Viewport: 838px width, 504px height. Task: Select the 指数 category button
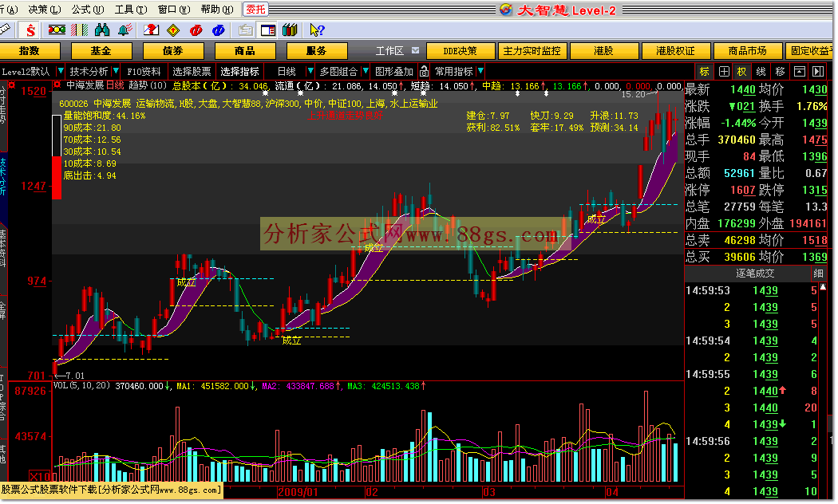[30, 51]
